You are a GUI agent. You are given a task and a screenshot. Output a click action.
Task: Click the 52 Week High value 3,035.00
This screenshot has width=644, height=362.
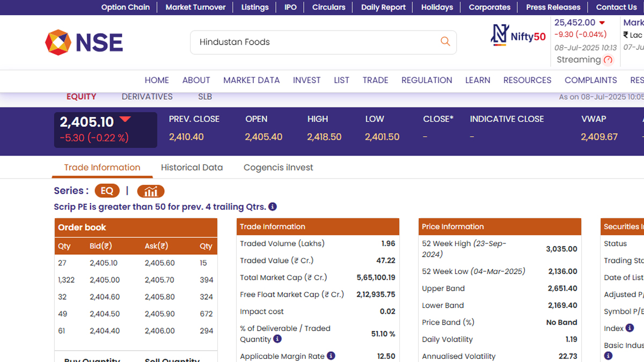[x=562, y=249]
